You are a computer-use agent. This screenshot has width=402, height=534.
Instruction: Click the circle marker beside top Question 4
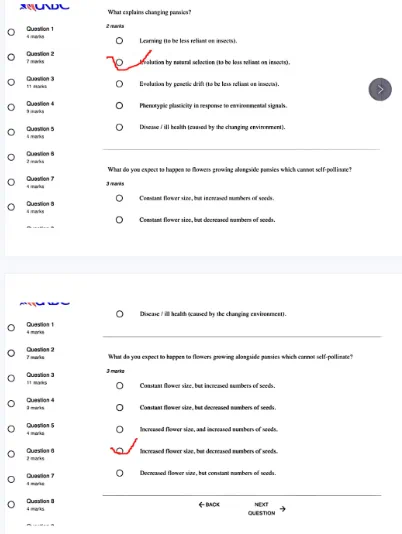pos(11,107)
